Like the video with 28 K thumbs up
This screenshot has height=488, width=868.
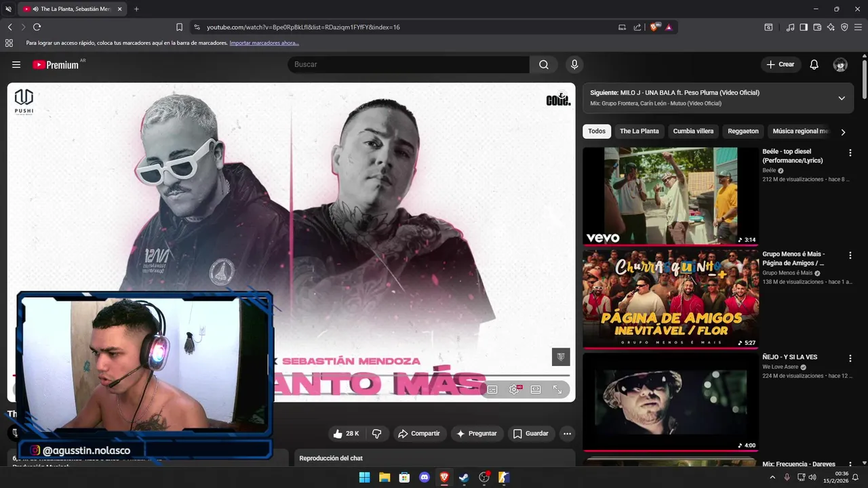point(347,434)
